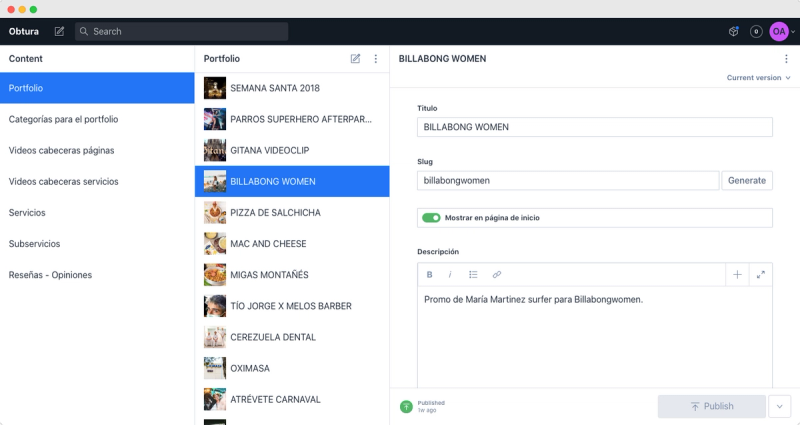Open SEMANA SANTA 2018 document

coord(292,88)
